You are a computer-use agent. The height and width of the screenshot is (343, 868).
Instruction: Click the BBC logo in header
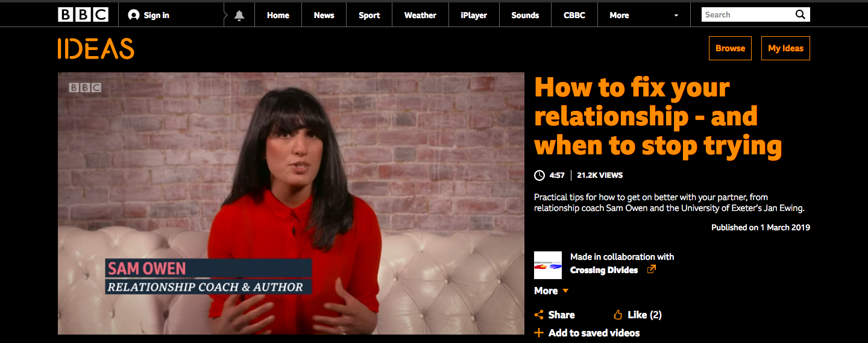pyautogui.click(x=83, y=15)
